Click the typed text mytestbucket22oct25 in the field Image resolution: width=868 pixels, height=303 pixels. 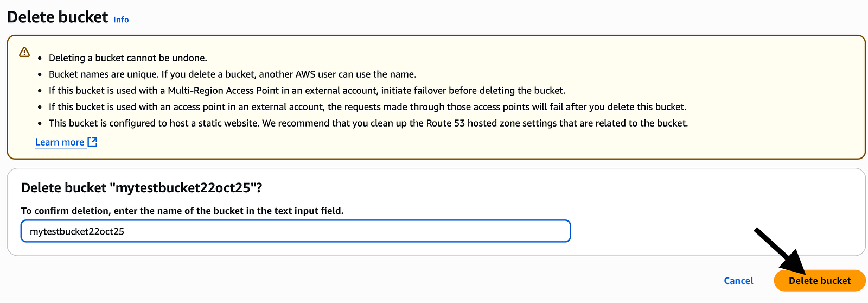(77, 231)
